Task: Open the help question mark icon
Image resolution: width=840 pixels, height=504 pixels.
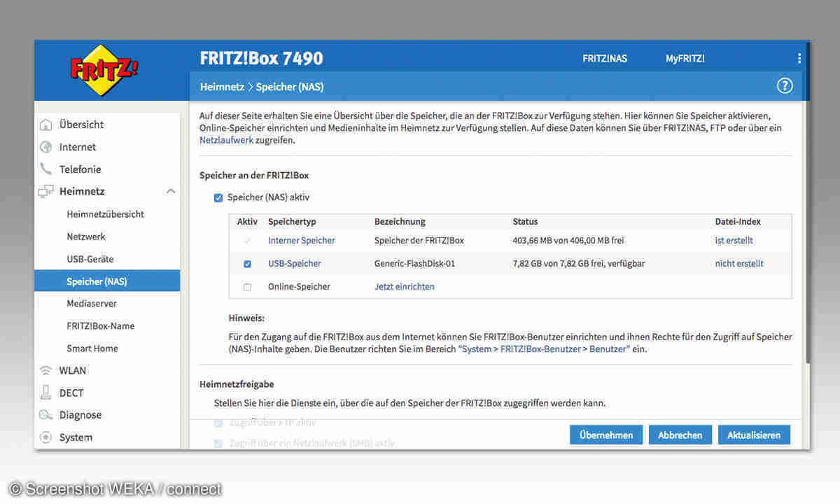Action: point(785,86)
